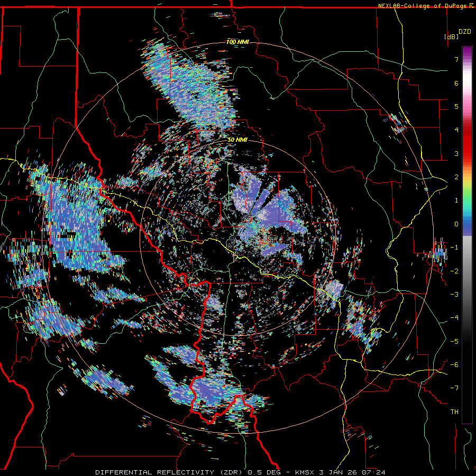Click the 3 value on color scale

click(456, 153)
